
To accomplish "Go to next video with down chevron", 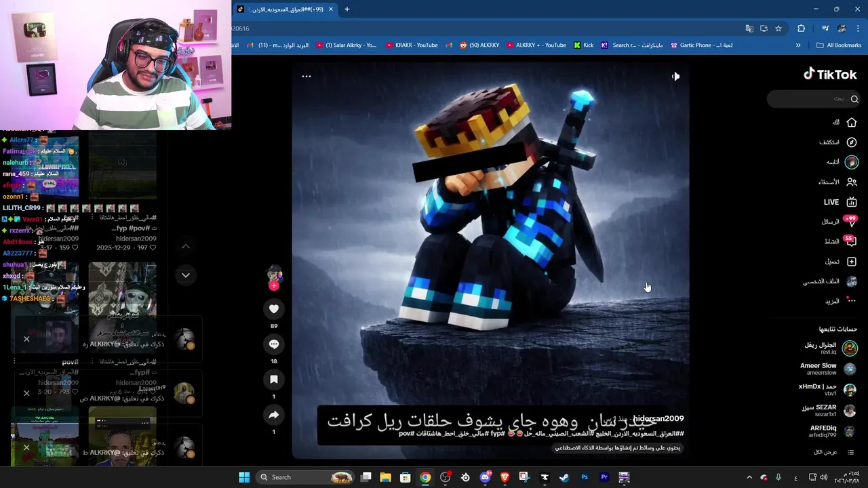I will pyautogui.click(x=186, y=275).
